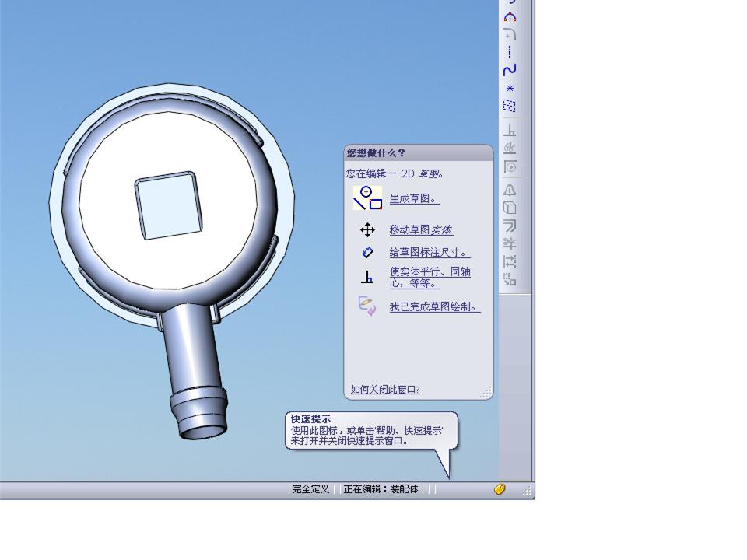Click the grayed convert entities cube icon
Image resolution: width=747 pixels, height=560 pixels.
click(x=510, y=208)
